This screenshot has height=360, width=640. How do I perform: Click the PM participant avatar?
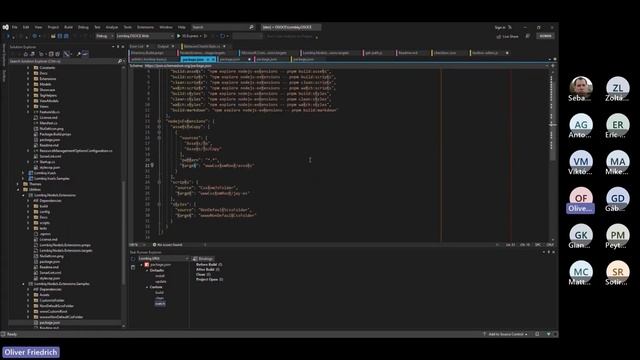click(618, 235)
